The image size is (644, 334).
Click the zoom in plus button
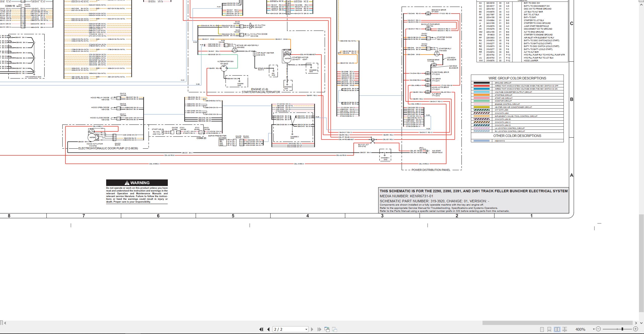635,329
